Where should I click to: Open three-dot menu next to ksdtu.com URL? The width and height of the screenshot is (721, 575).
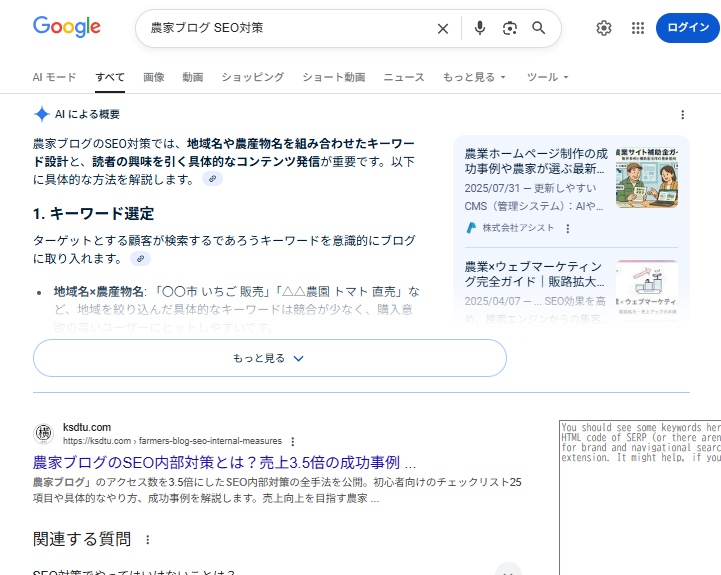pyautogui.click(x=293, y=441)
